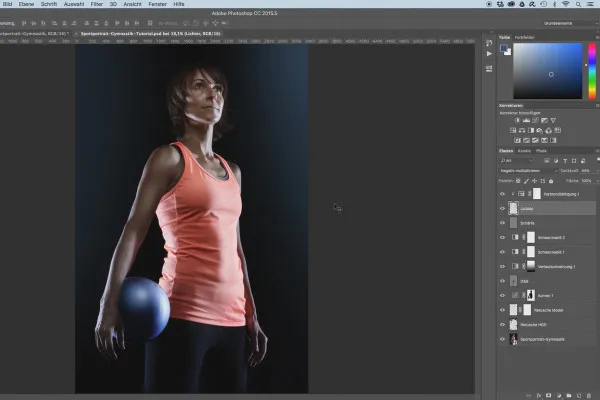
Task: Hide the Schärfe layer
Action: tap(502, 223)
